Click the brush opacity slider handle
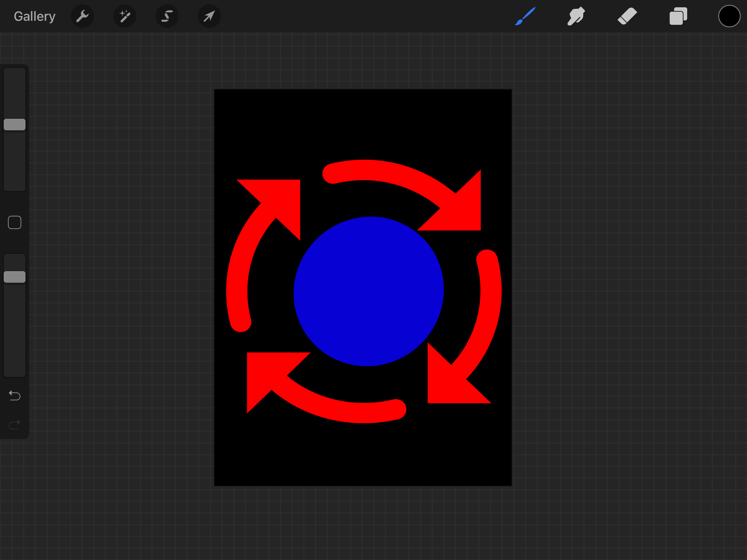This screenshot has width=747, height=560. click(15, 277)
